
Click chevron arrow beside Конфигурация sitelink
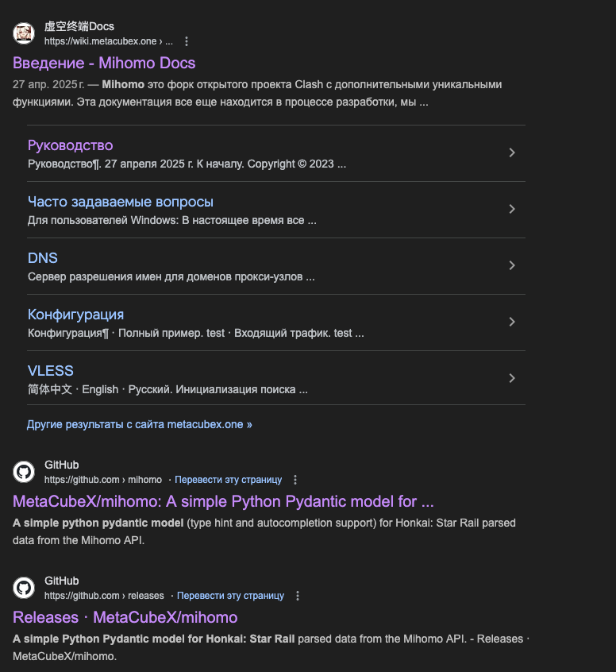click(x=512, y=322)
